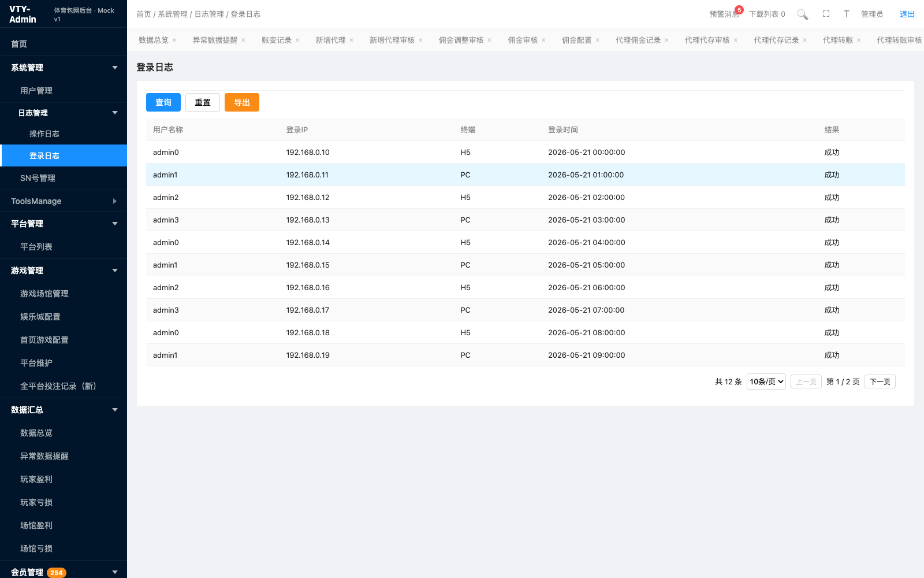Close the 新增代理 tab
The image size is (924, 578).
point(351,40)
